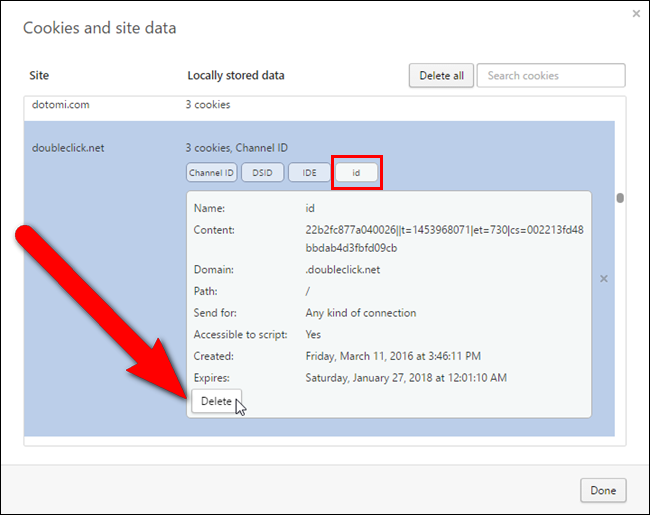Viewport: 650px width, 515px height.
Task: Click the doubleclick.net site name
Action: [68, 148]
